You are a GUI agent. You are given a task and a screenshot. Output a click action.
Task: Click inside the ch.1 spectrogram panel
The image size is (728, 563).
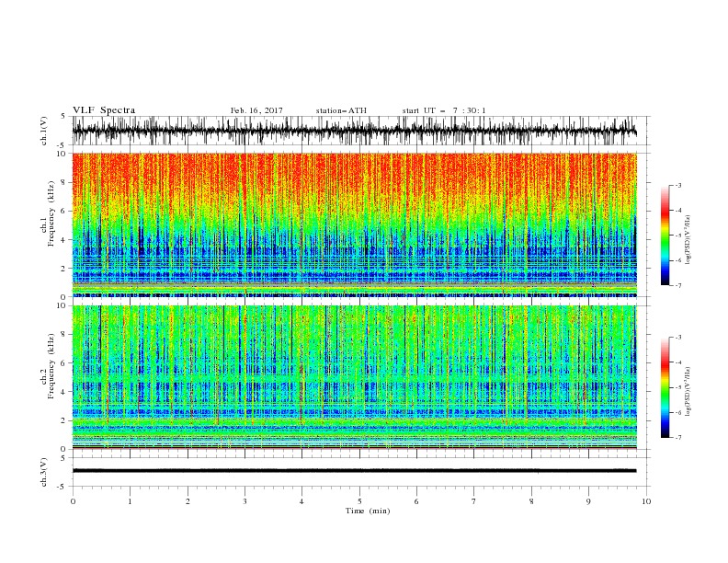355,224
